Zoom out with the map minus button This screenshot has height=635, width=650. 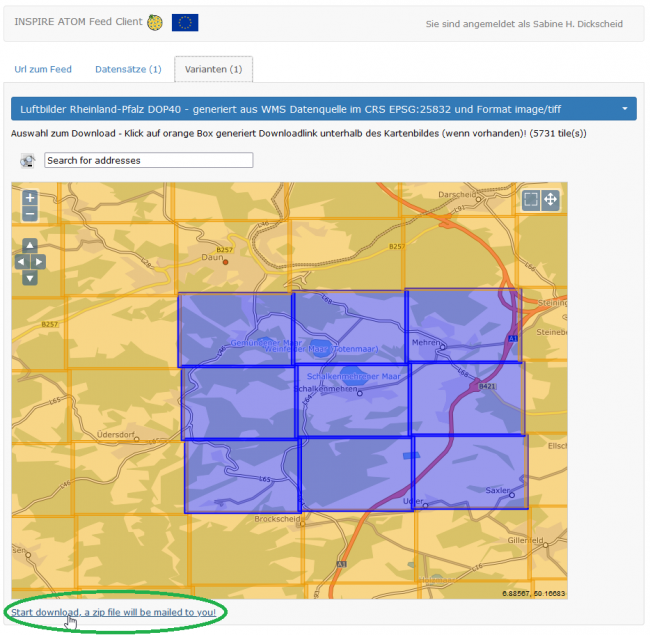30,214
